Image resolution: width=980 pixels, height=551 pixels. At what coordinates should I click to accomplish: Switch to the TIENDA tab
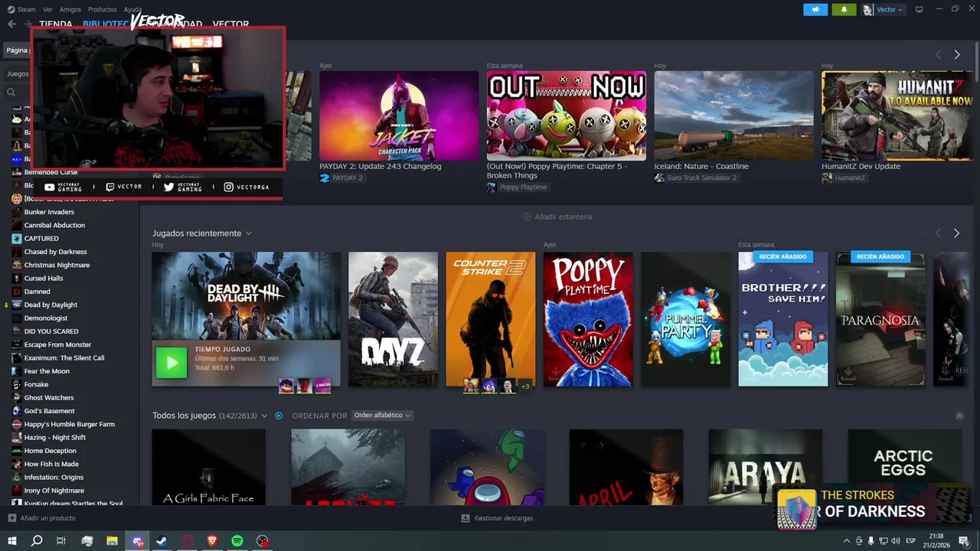tap(55, 24)
